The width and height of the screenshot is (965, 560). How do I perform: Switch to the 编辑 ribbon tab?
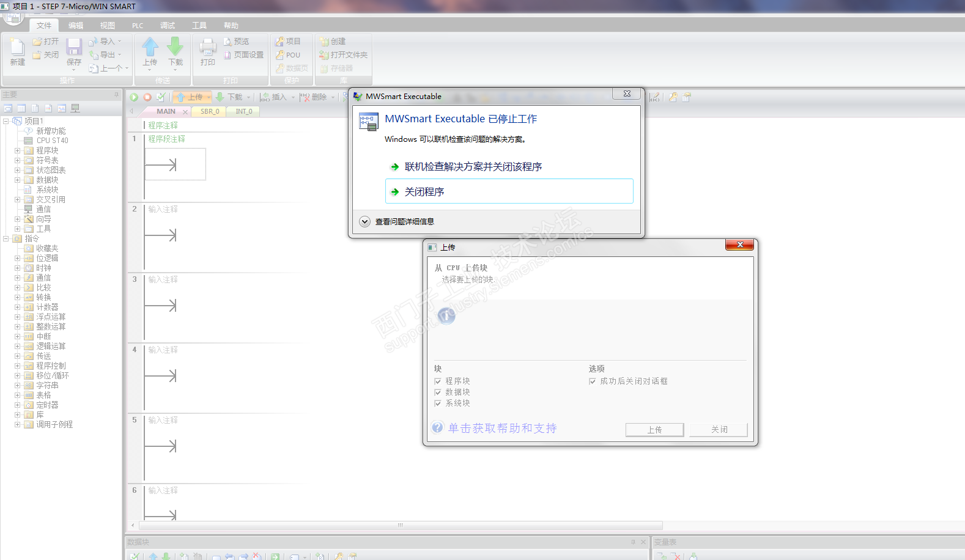click(76, 26)
